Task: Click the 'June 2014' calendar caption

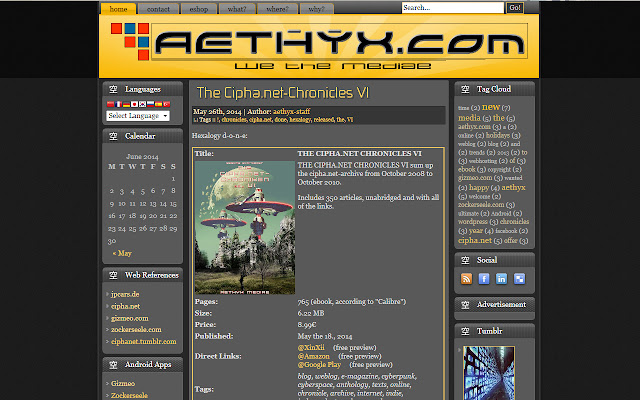Action: (142, 156)
